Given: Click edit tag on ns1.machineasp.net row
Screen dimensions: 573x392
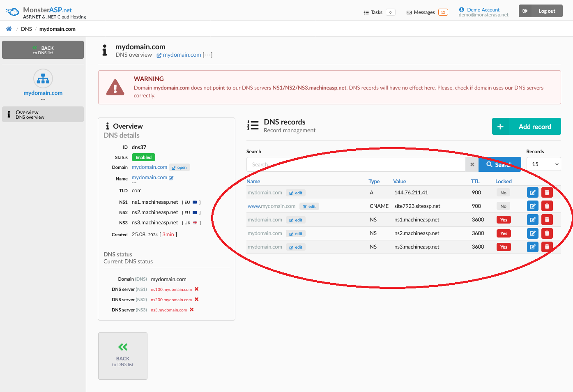Looking at the screenshot, I should pyautogui.click(x=296, y=220).
